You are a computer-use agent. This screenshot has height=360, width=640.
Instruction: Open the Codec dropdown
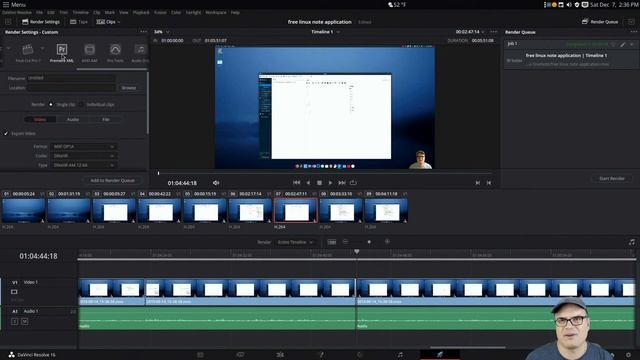(x=83, y=156)
